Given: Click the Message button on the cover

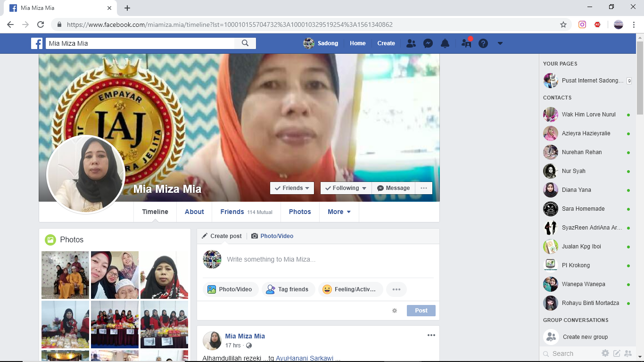Looking at the screenshot, I should (x=393, y=188).
